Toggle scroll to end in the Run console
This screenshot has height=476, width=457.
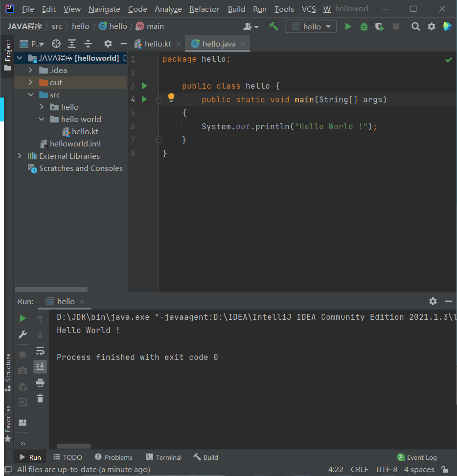click(40, 367)
